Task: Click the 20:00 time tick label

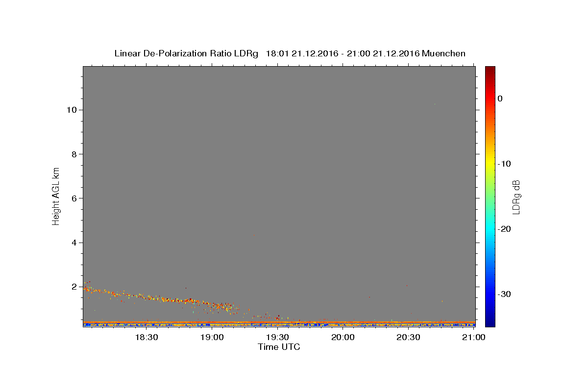Action: [343, 337]
